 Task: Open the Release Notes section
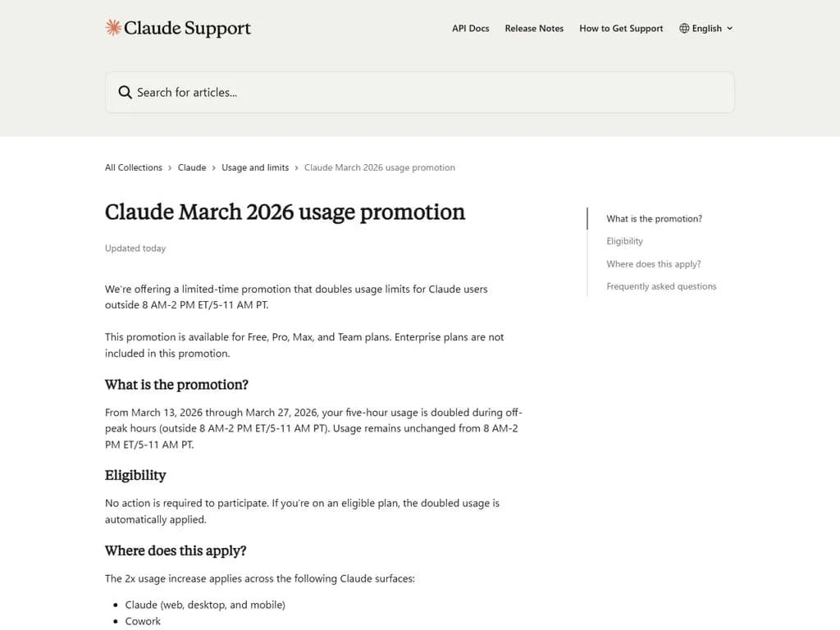534,28
